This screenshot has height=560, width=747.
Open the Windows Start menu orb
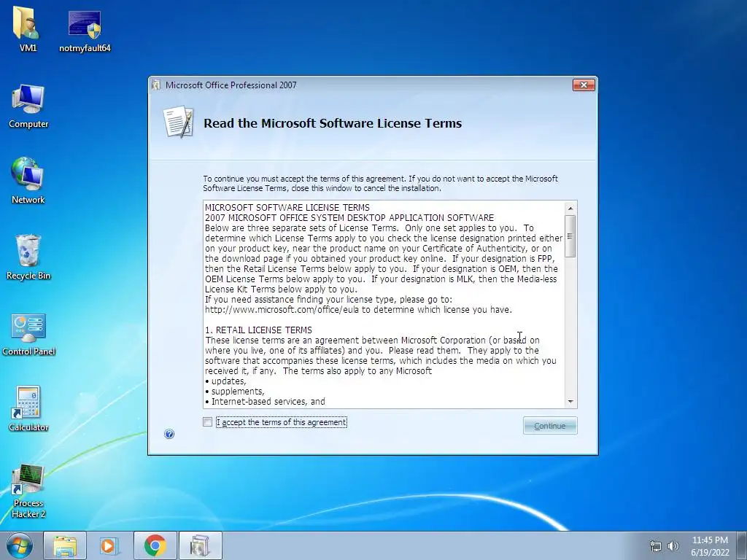pos(20,545)
